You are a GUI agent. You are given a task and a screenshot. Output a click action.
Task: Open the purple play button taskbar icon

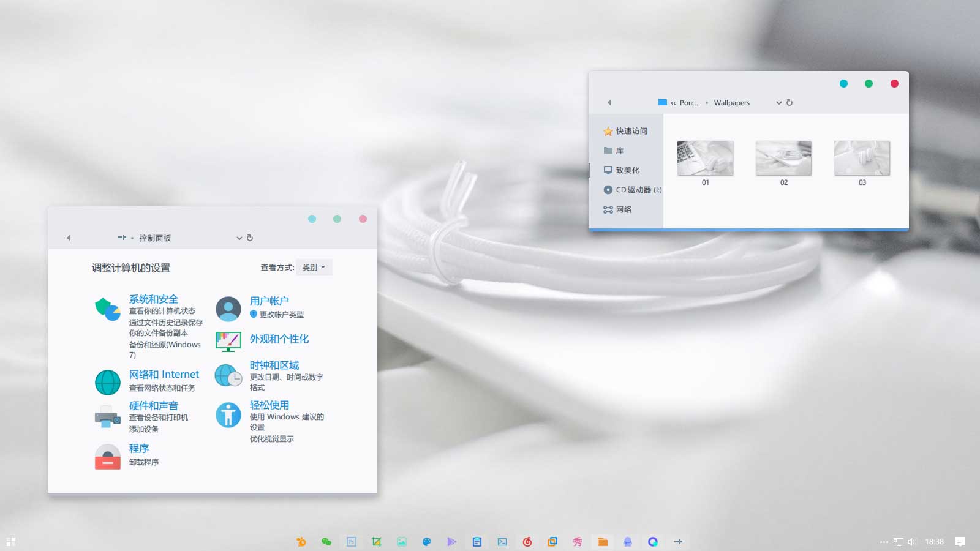pyautogui.click(x=451, y=542)
